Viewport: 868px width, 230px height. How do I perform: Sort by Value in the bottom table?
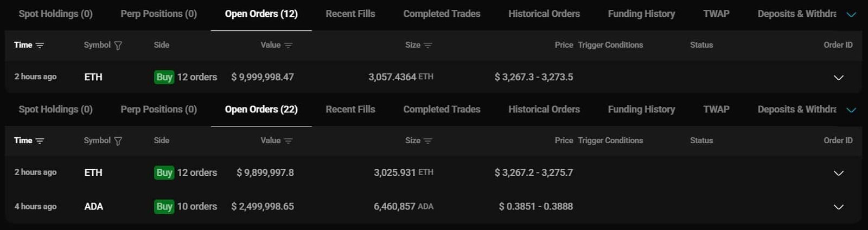[288, 141]
